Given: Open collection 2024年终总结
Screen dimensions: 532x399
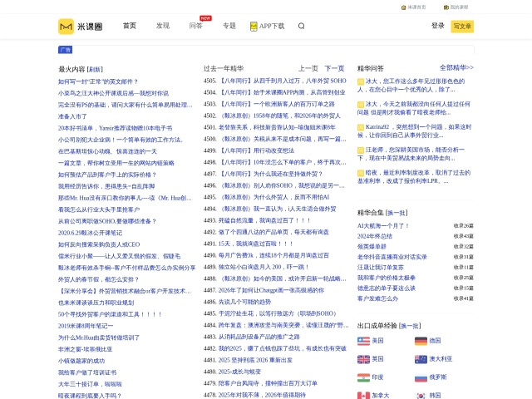Looking at the screenshot, I should pos(375,236).
